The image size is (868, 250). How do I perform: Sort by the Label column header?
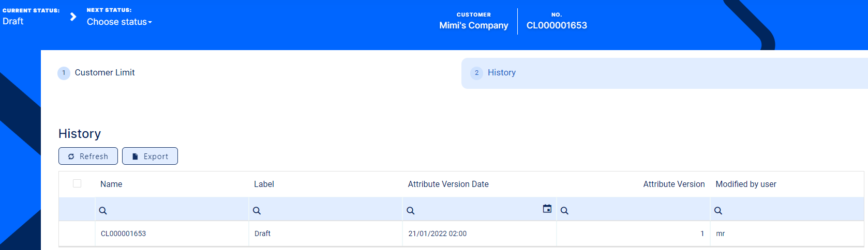(264, 184)
